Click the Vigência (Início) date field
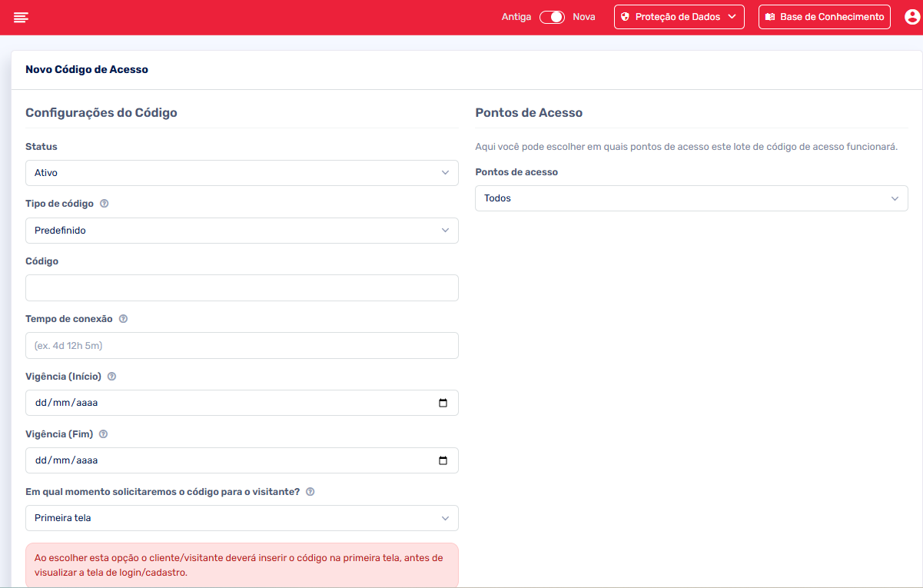The image size is (923, 588). coord(231,403)
